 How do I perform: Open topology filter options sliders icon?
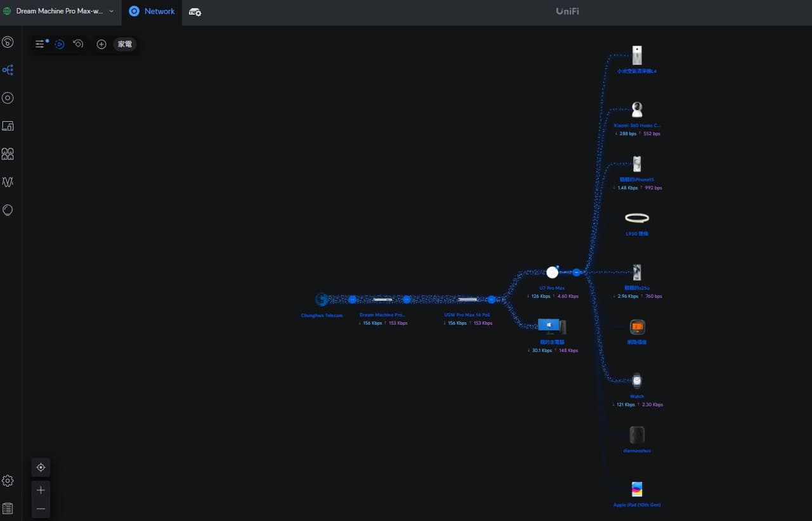point(41,44)
